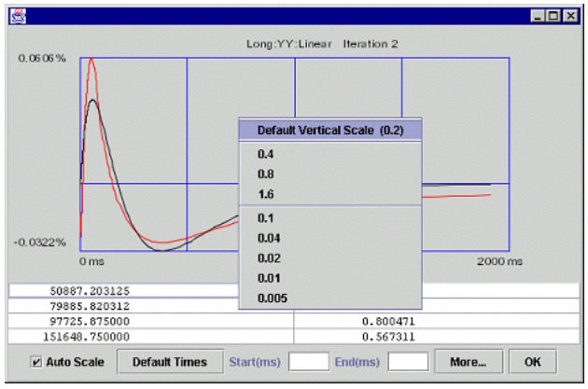
Task: Pick 0.02 from scale menu
Action: (x=267, y=258)
